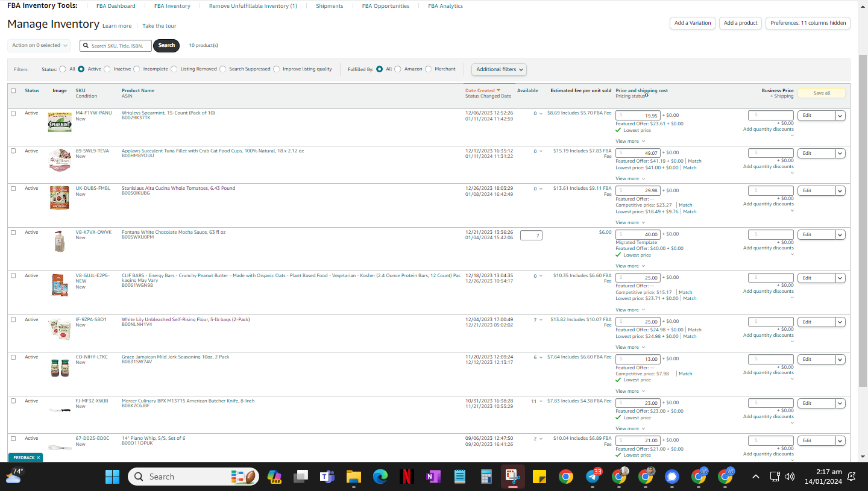
Task: Open SKU link M4-F1YW-PANU
Action: (93, 113)
